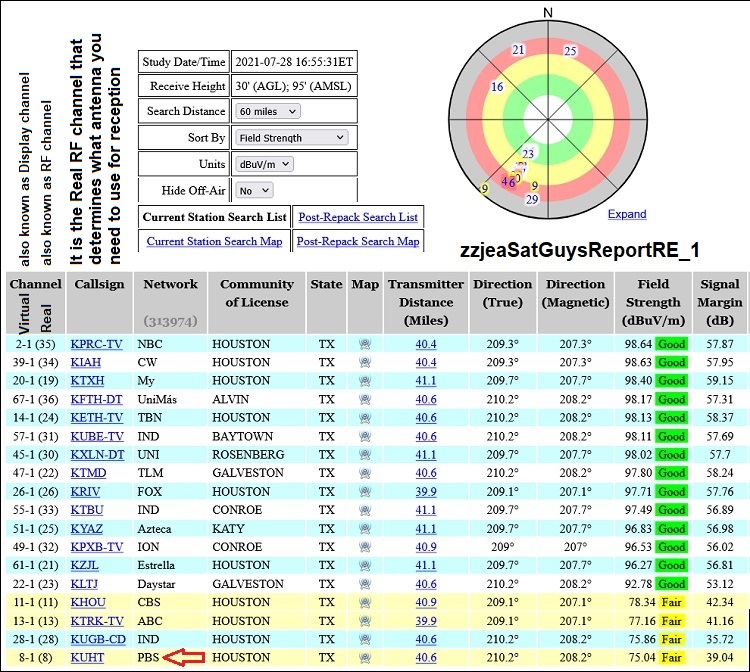
Task: Open the Post-Repack Search Map
Action: point(358,241)
